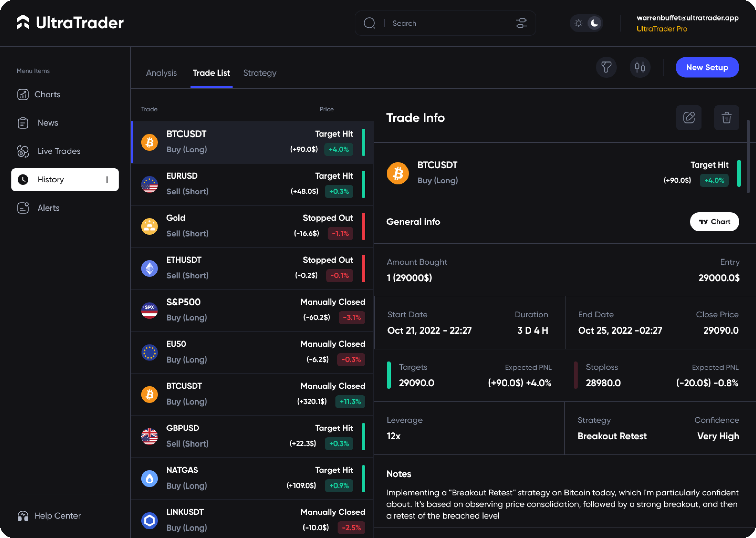The image size is (756, 538).
Task: Open the Strategy tab
Action: (260, 73)
